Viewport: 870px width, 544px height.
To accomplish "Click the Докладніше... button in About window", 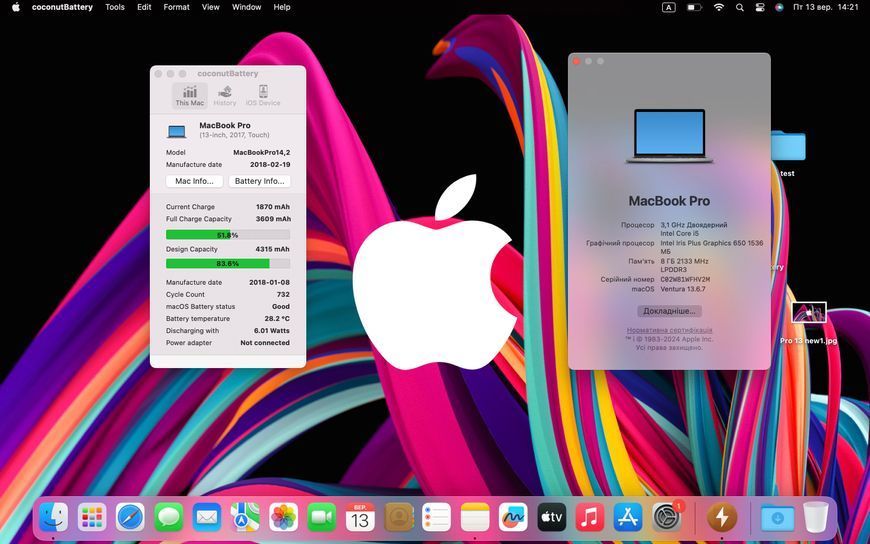I will 669,311.
